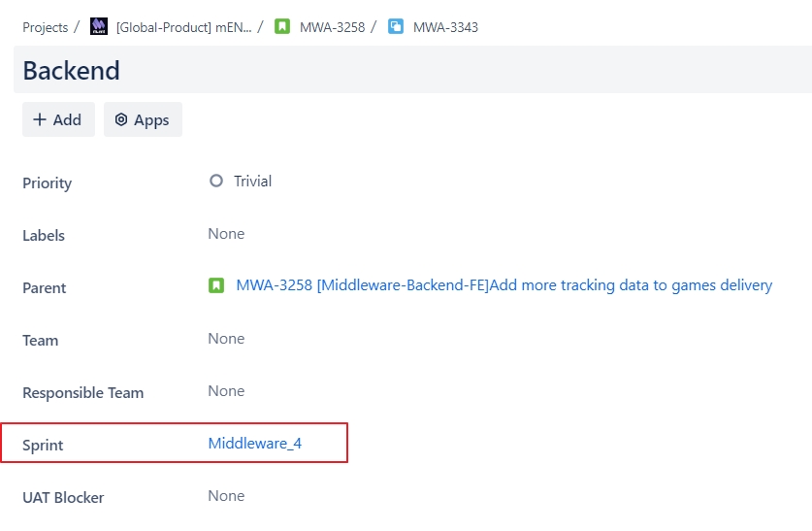
Task: Open the MWA-3258 breadcrumb link
Action: point(332,27)
